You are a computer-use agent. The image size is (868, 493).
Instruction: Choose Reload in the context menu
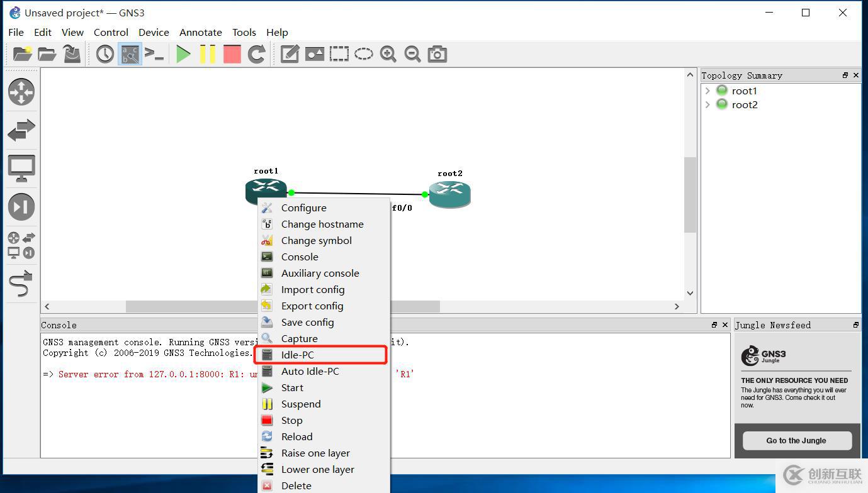(324, 436)
